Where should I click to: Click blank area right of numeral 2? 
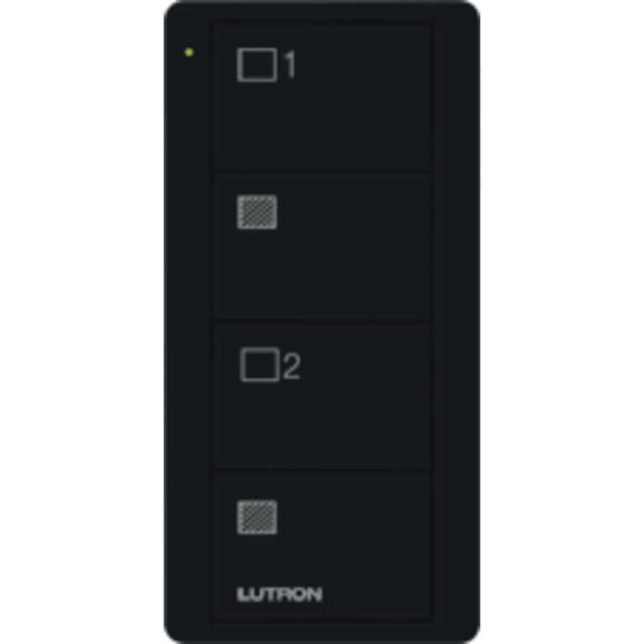coord(366,366)
